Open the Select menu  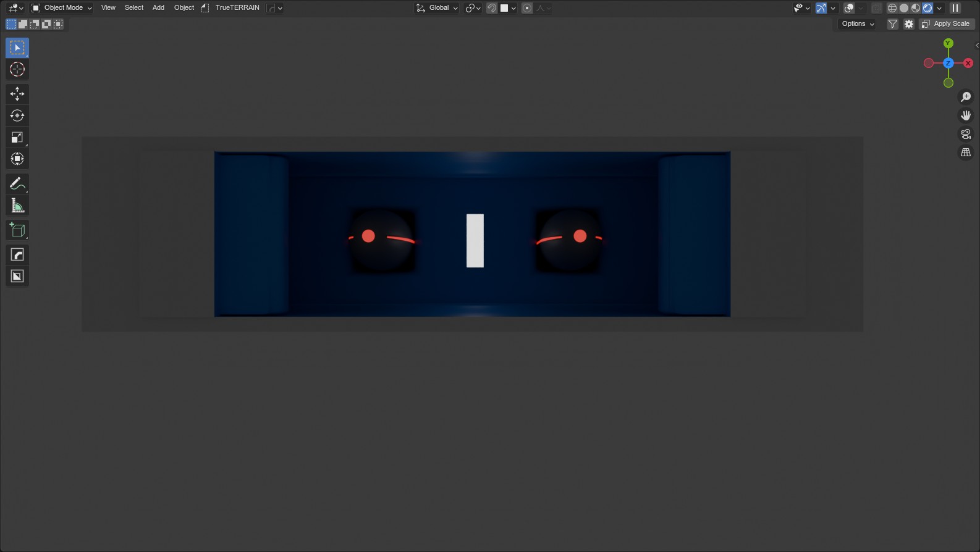pyautogui.click(x=134, y=8)
